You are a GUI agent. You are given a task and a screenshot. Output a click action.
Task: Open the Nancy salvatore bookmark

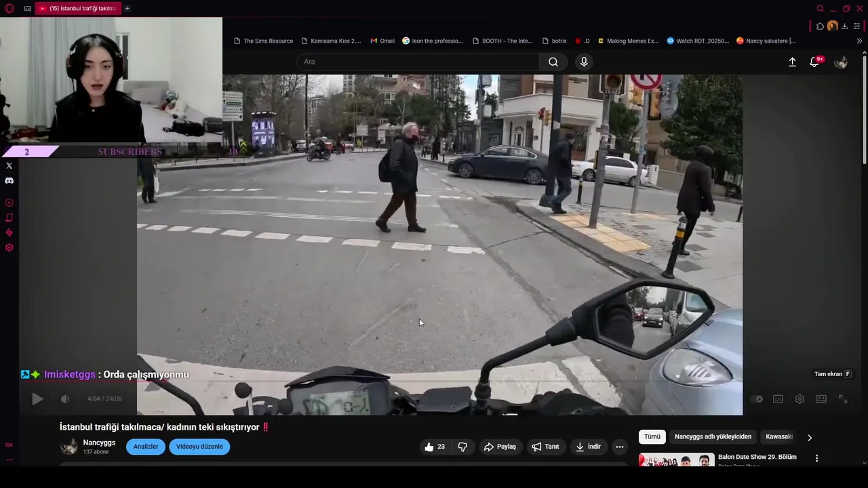[766, 41]
